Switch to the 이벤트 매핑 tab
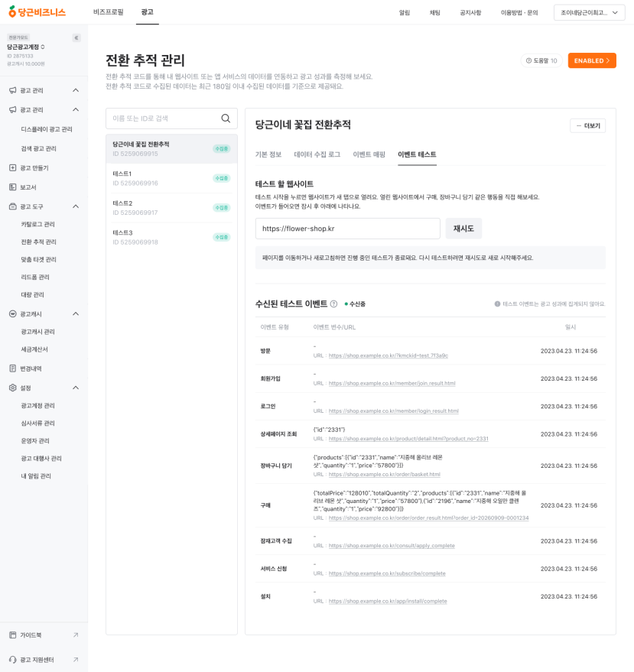The width and height of the screenshot is (634, 672). click(369, 154)
